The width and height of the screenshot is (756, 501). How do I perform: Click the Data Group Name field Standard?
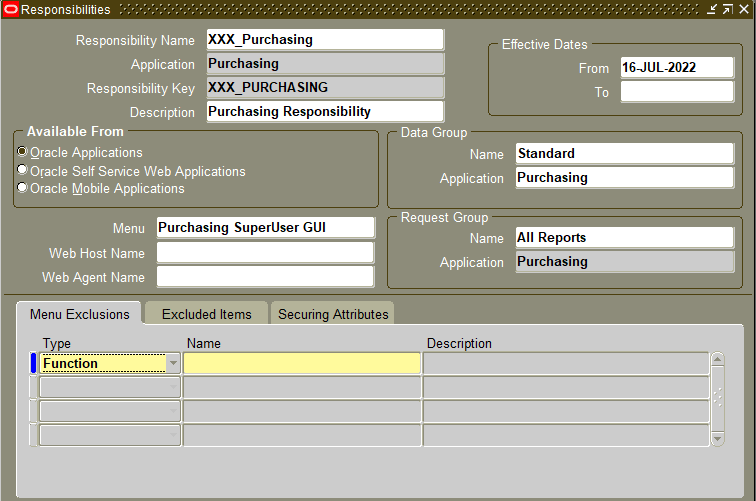pos(625,153)
